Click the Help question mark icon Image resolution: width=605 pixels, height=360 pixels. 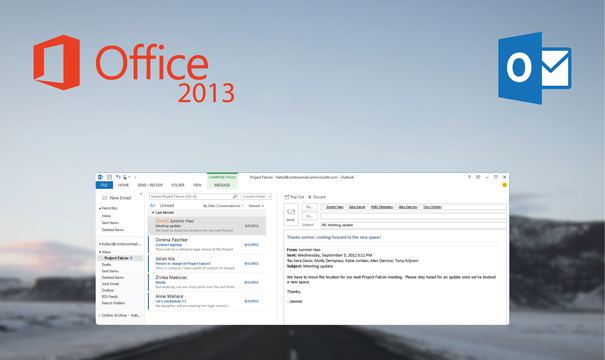[469, 177]
